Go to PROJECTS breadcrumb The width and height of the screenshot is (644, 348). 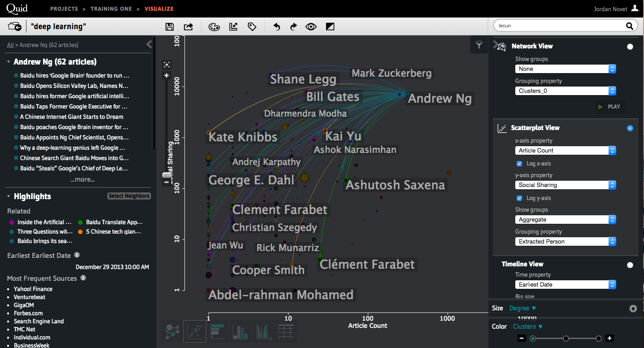[64, 9]
